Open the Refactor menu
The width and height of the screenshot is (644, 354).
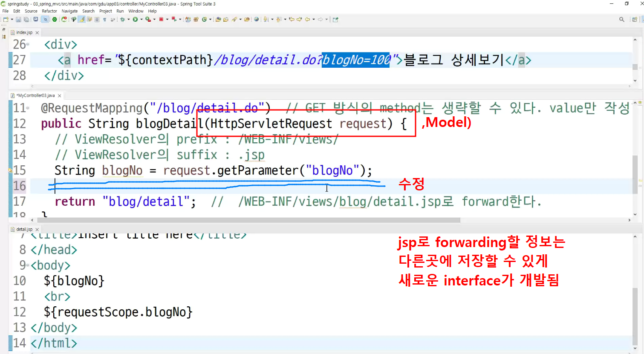[49, 11]
